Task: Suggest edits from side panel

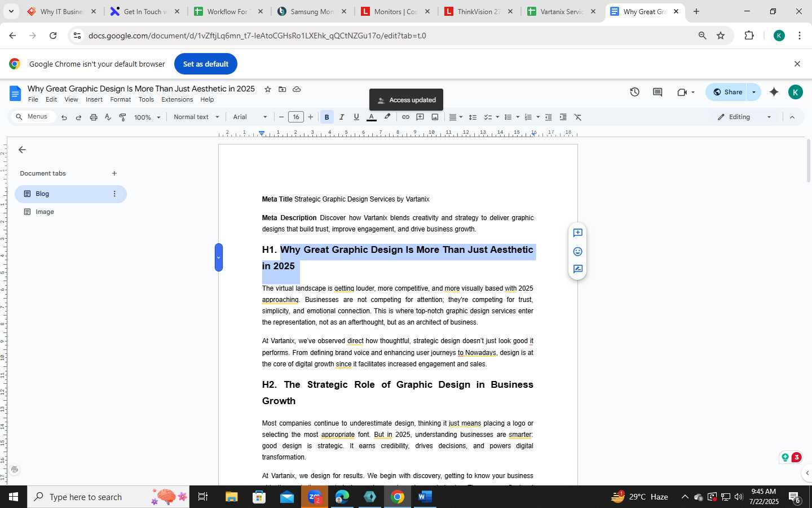Action: click(577, 269)
